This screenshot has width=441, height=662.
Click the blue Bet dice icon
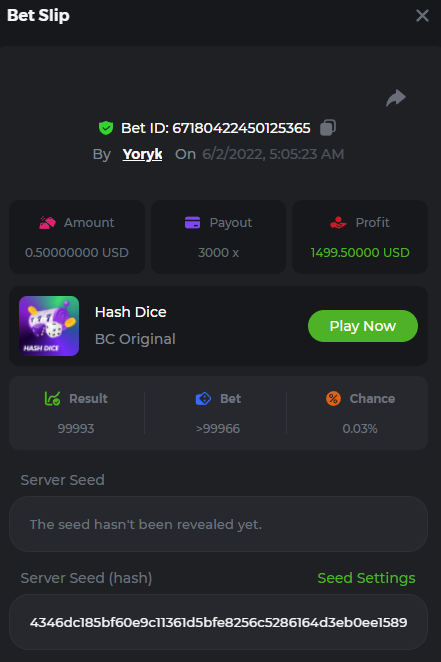point(203,399)
